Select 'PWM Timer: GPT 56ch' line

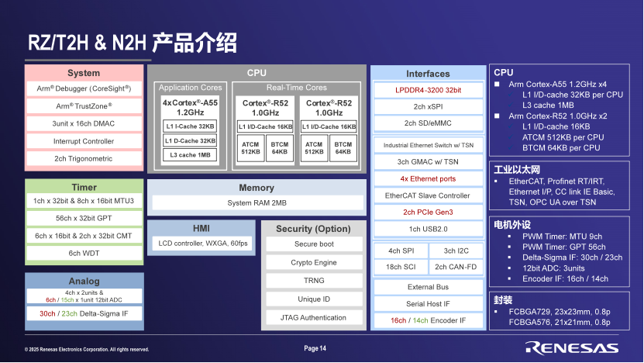pyautogui.click(x=564, y=247)
